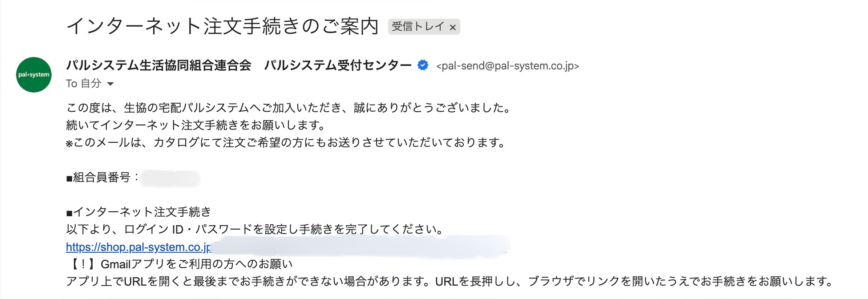Click the email subject インターネット注文手続きのご案内
The width and height of the screenshot is (868, 299).
[222, 26]
